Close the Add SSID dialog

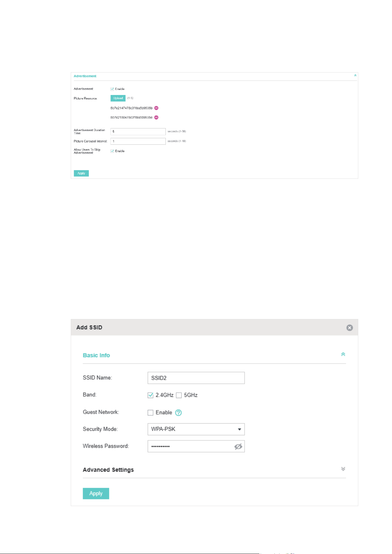click(350, 328)
